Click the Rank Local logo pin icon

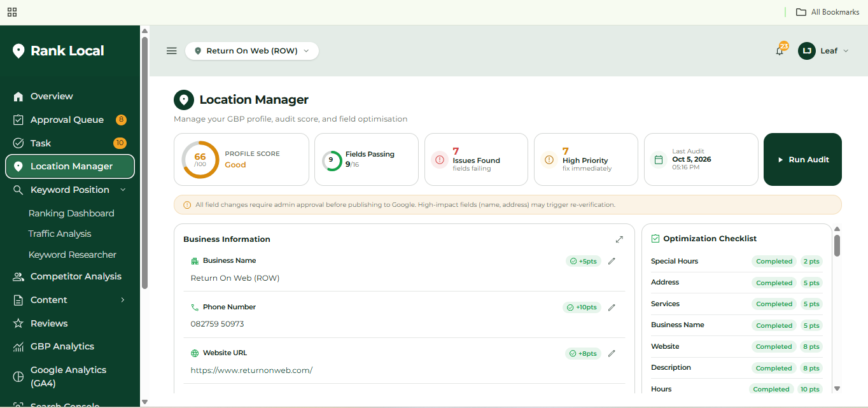[18, 51]
